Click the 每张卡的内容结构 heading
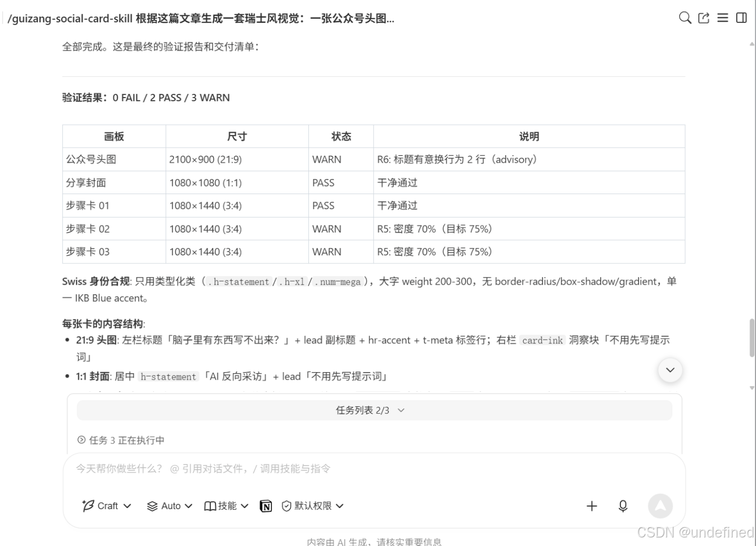The image size is (756, 546). point(104,324)
